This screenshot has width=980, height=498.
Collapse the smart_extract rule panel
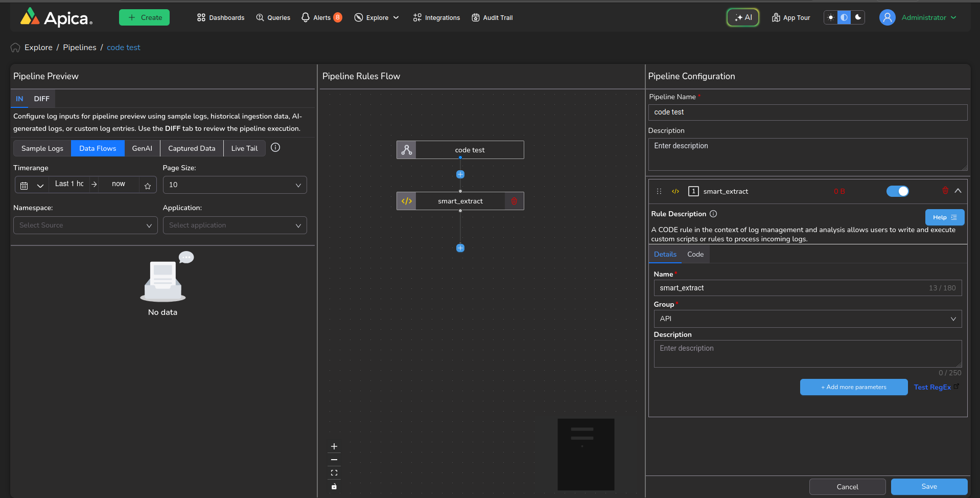point(958,191)
